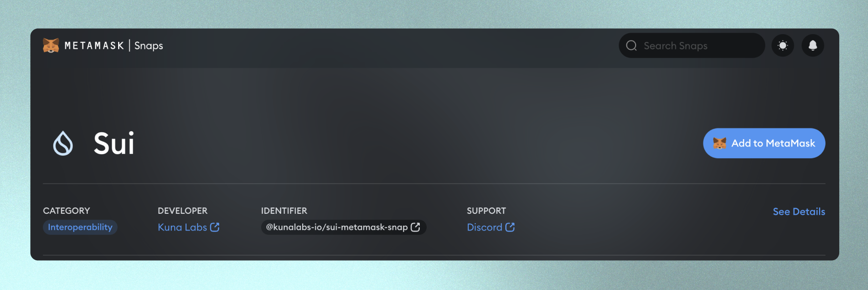
Task: Click the METAMASK wordmark text
Action: [94, 45]
